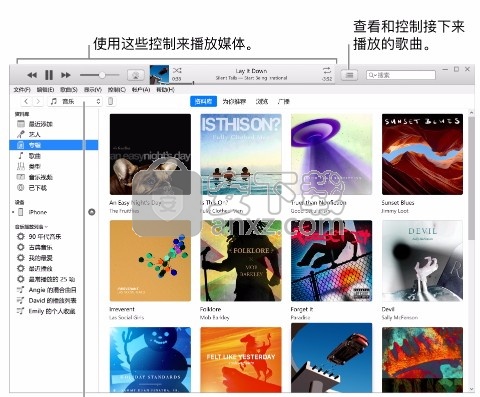
Task: Click the device button beside media picker
Action: pyautogui.click(x=111, y=101)
